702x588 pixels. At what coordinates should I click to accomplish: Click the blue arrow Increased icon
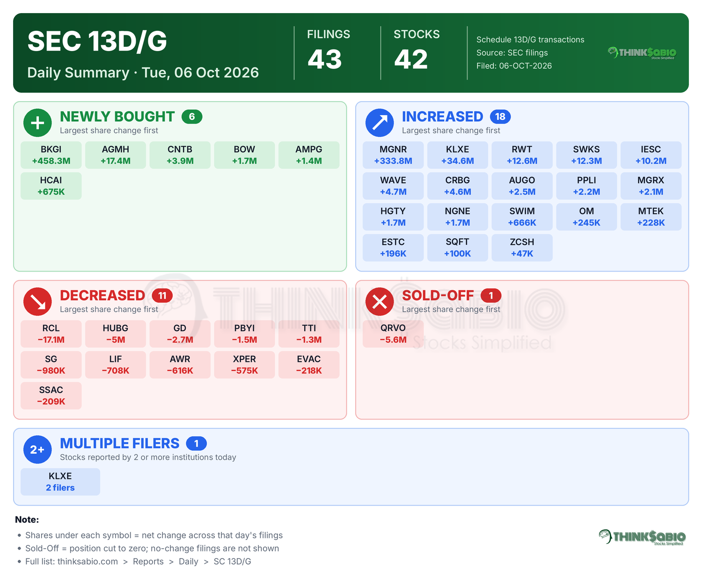tap(380, 123)
